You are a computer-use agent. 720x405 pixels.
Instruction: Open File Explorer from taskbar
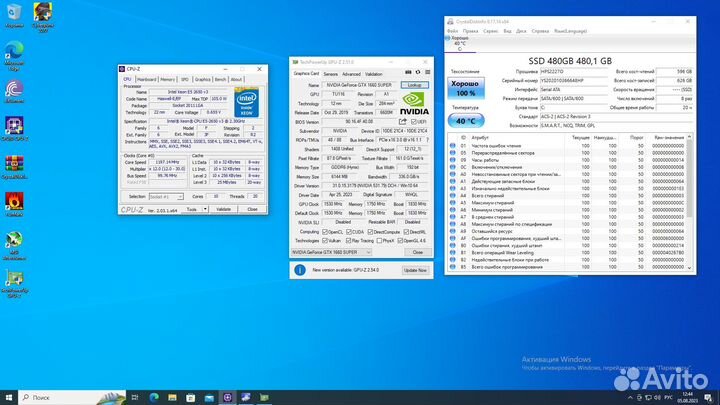click(172, 397)
